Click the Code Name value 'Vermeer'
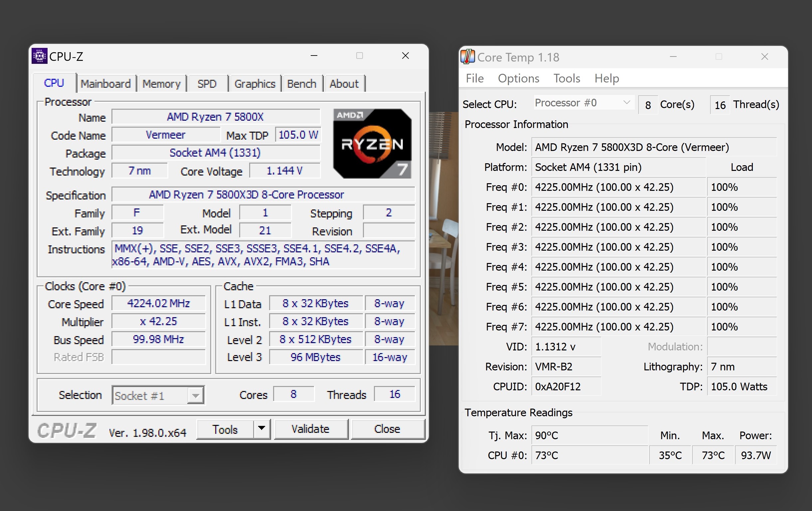Screen dimensions: 812x511 point(166,135)
